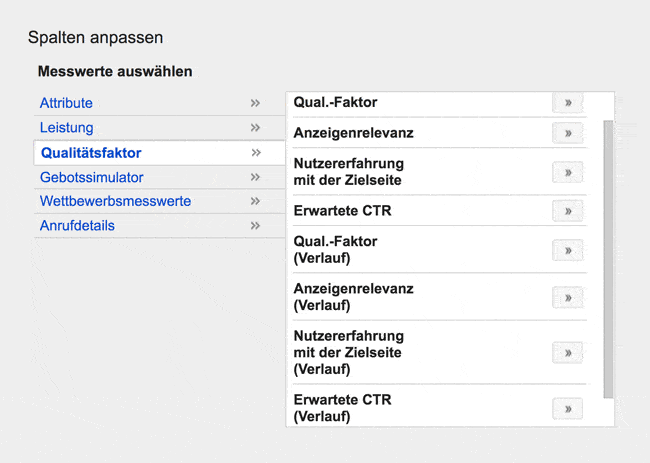Add the Erwartete CTR column arrow button
The height and width of the screenshot is (463, 650).
pos(568,211)
